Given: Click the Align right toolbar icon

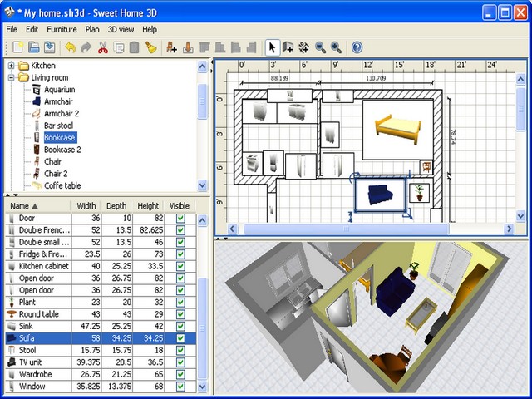Looking at the screenshot, I should [x=251, y=47].
